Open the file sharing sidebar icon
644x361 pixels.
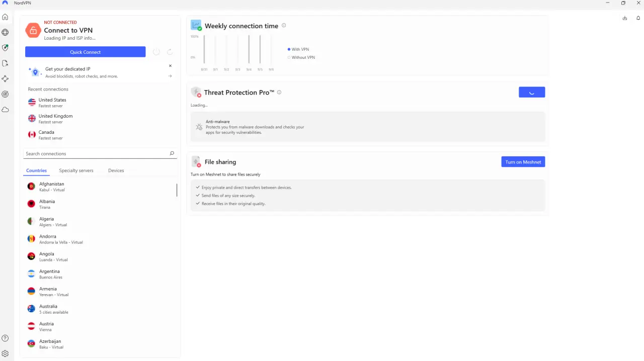pos(5,63)
